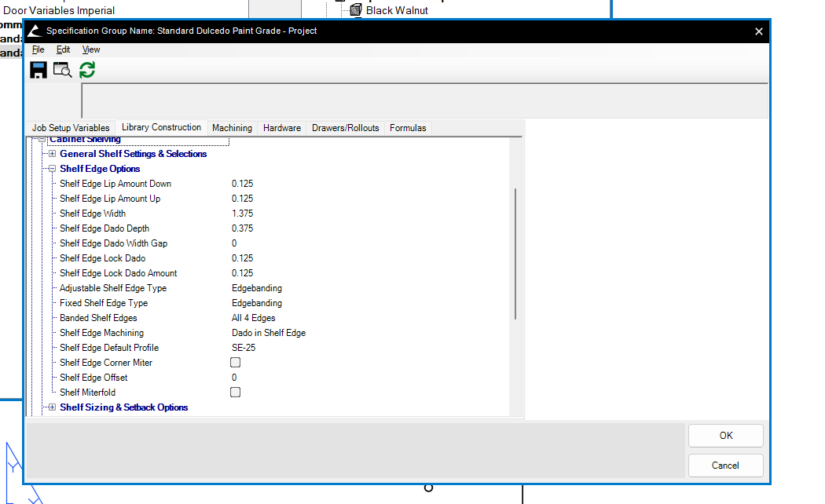Click the green refresh arrows icon
The height and width of the screenshot is (504, 825).
coord(87,70)
